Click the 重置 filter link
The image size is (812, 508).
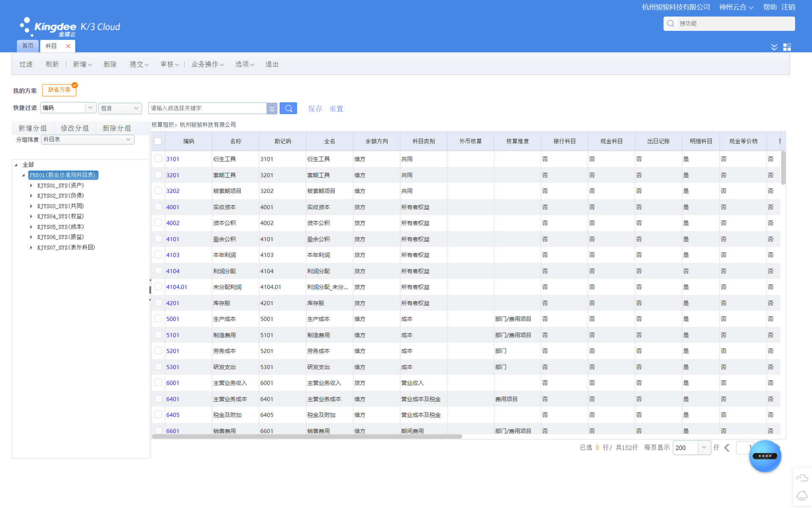click(x=336, y=109)
